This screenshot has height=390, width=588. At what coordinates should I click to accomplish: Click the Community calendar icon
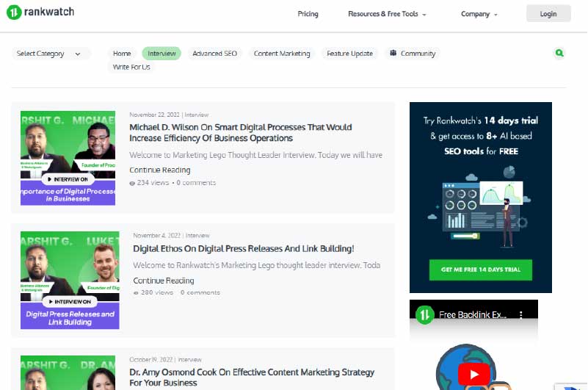point(393,53)
